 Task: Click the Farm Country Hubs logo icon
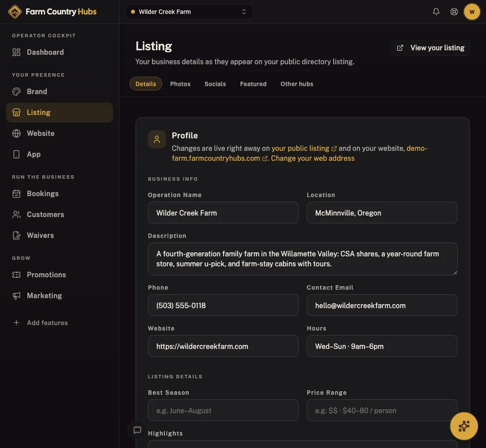point(14,12)
